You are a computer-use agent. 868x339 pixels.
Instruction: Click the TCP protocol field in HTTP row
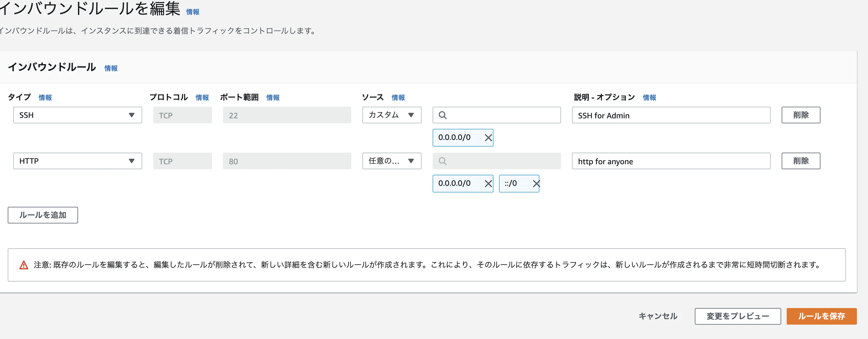point(182,161)
